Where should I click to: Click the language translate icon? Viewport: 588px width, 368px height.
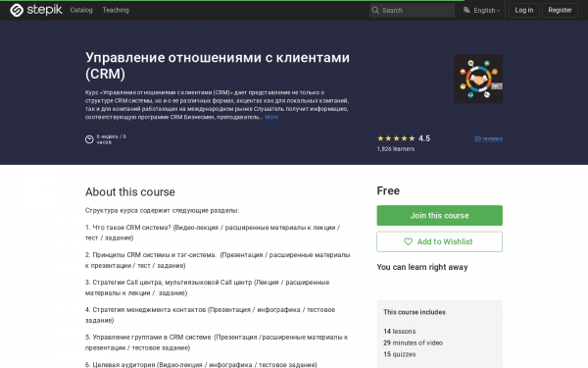466,10
